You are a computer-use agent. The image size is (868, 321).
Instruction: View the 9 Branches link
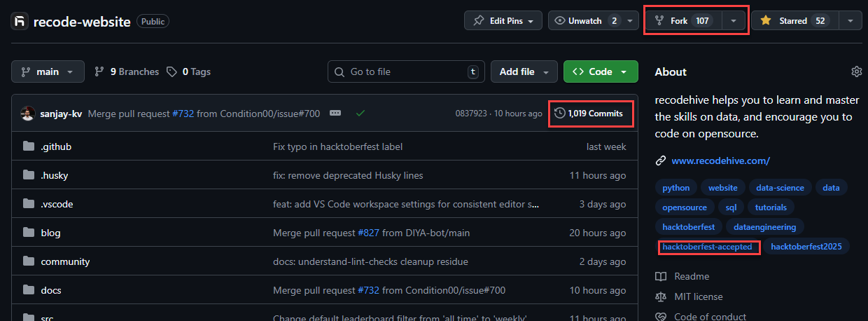[x=126, y=71]
